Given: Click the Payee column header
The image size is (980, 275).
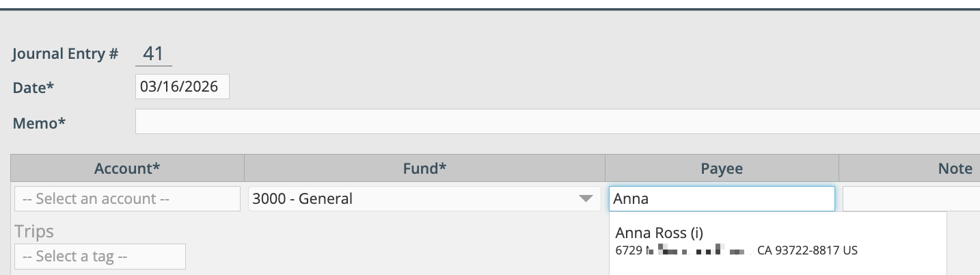Looking at the screenshot, I should [x=722, y=168].
